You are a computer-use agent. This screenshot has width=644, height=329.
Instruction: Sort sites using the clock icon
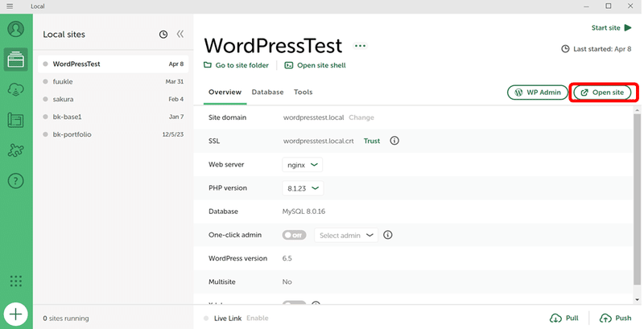[163, 35]
